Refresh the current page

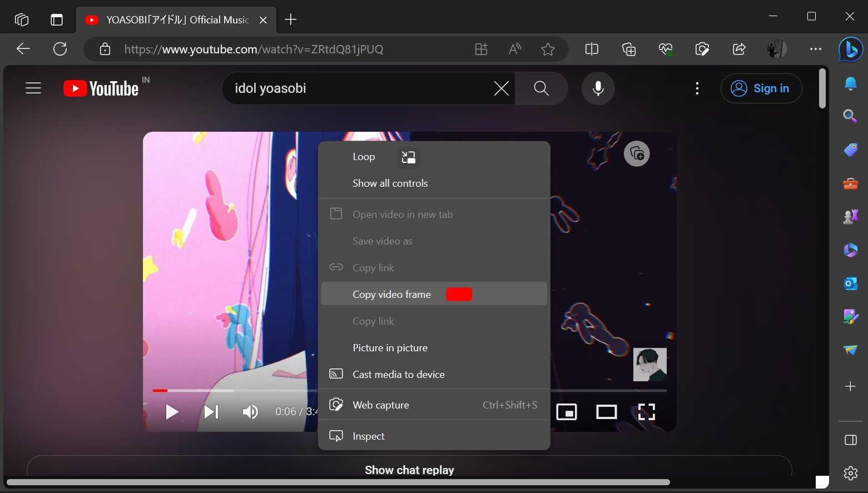pos(60,49)
